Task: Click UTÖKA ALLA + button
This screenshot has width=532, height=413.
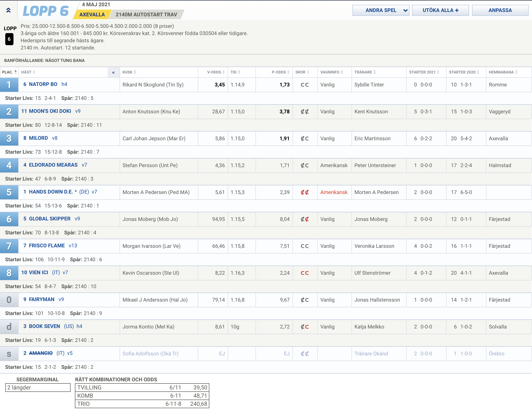Action: click(440, 10)
